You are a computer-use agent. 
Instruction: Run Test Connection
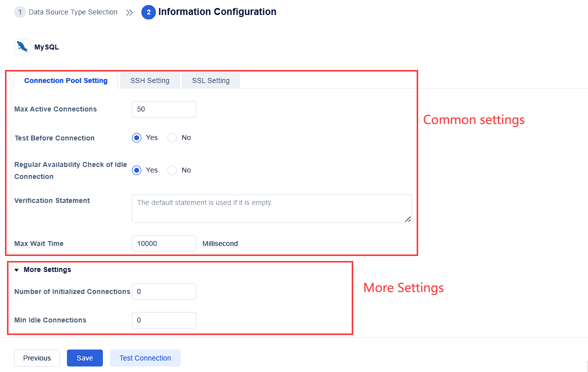(145, 358)
